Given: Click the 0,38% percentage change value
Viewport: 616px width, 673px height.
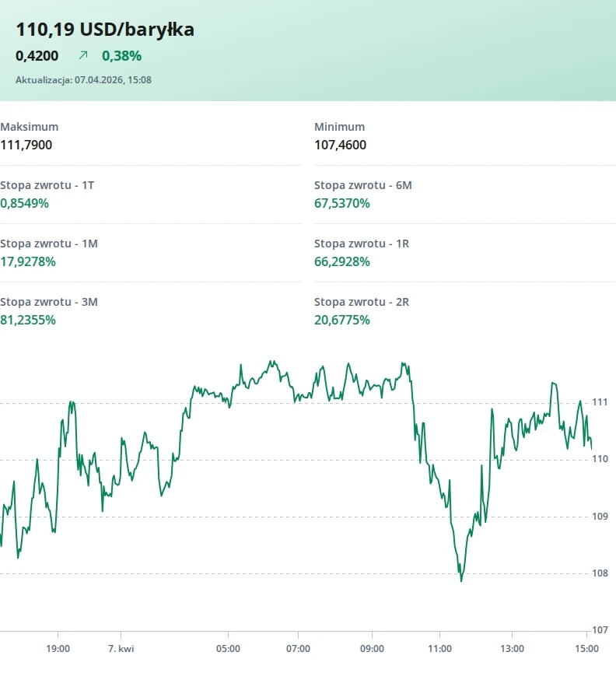Looking at the screenshot, I should pos(122,56).
